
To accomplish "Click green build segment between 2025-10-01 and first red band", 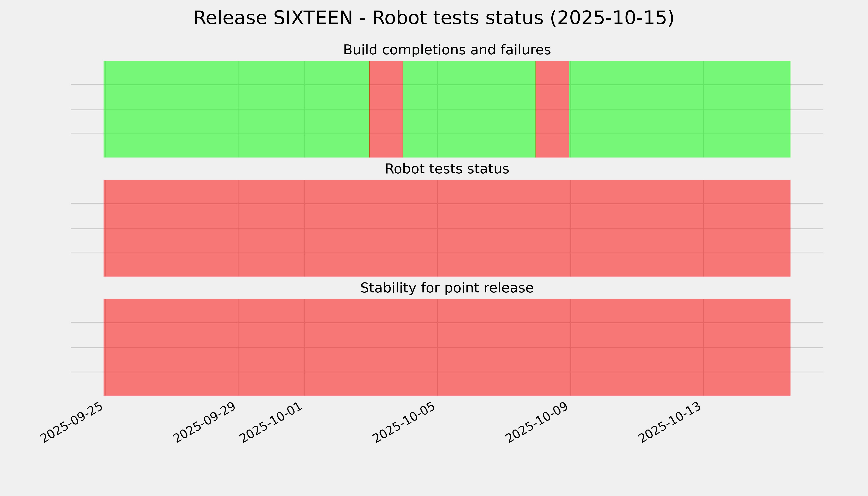I will 337,109.
